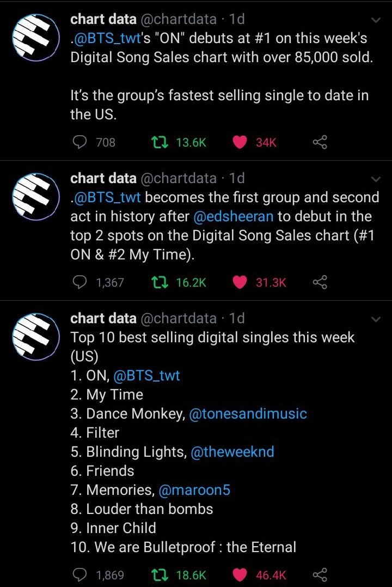Reply to the tweet mentioning @edsheeran

(80, 282)
